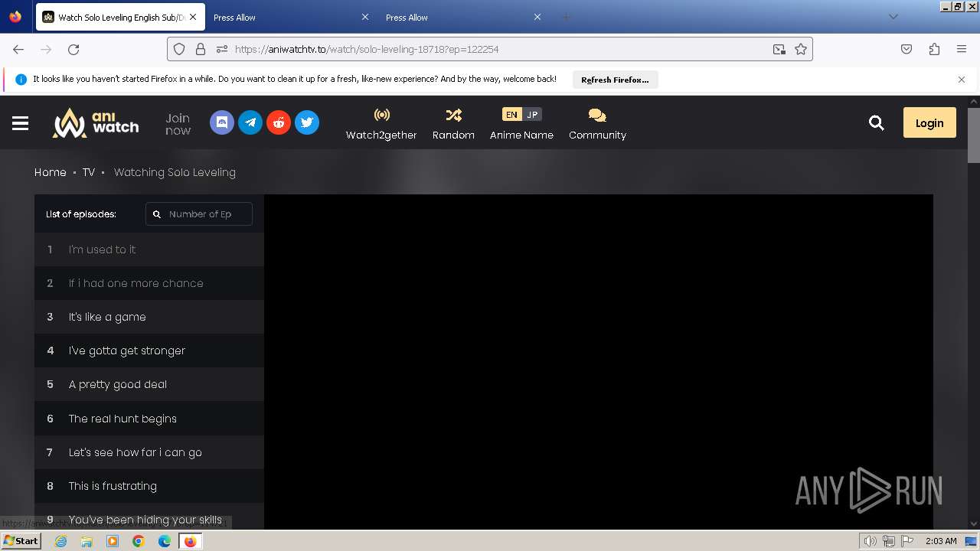Go to the TV breadcrumb

click(89, 172)
